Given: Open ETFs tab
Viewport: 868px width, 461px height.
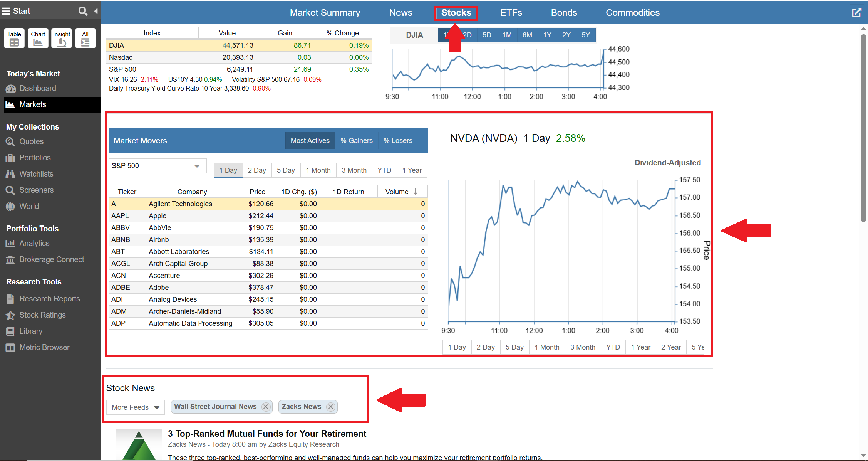Looking at the screenshot, I should click(511, 13).
